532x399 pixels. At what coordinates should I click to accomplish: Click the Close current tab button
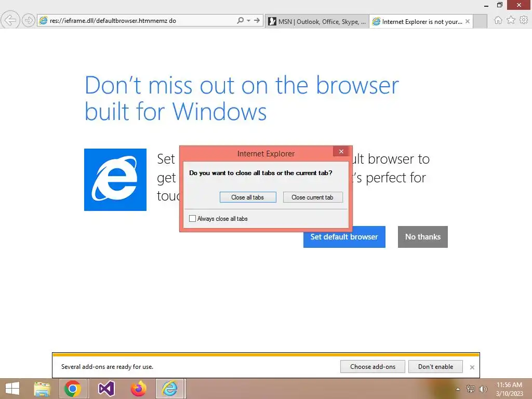(x=312, y=197)
